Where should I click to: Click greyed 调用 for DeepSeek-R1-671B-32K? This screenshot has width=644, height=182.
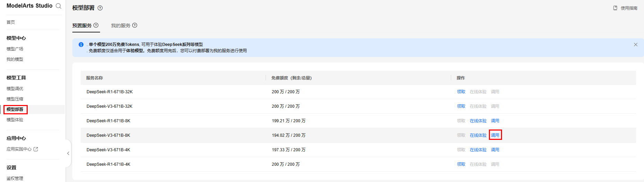[495, 92]
